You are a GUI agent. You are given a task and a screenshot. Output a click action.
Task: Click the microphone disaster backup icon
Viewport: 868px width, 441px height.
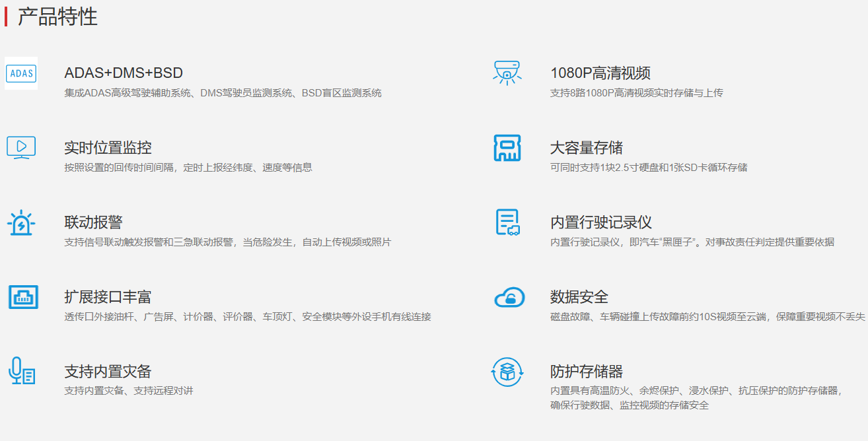pos(21,371)
